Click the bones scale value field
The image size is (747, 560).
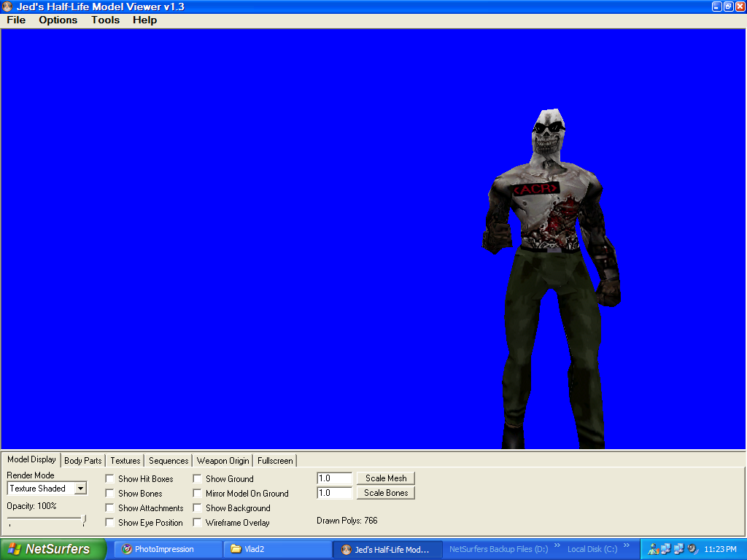pos(334,493)
